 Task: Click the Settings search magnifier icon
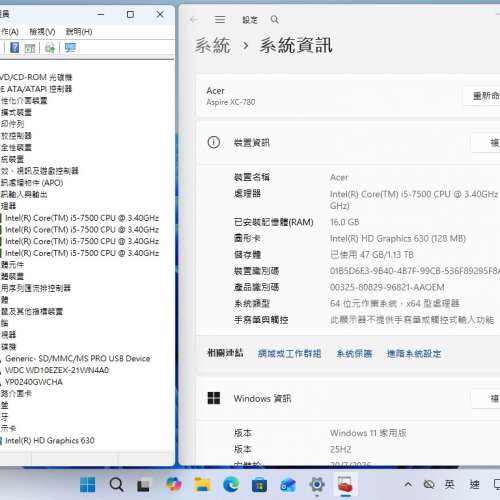point(275,20)
